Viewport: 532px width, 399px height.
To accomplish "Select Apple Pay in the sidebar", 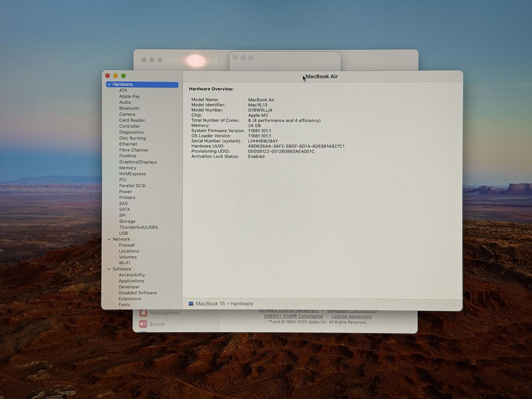I will coord(129,96).
